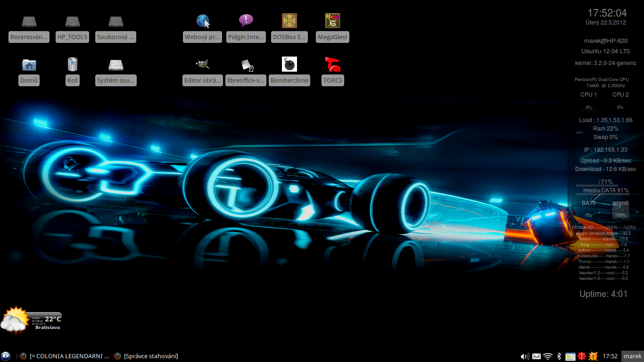Open the Xfce applications menu icon
The height and width of the screenshot is (362, 644).
click(6, 356)
